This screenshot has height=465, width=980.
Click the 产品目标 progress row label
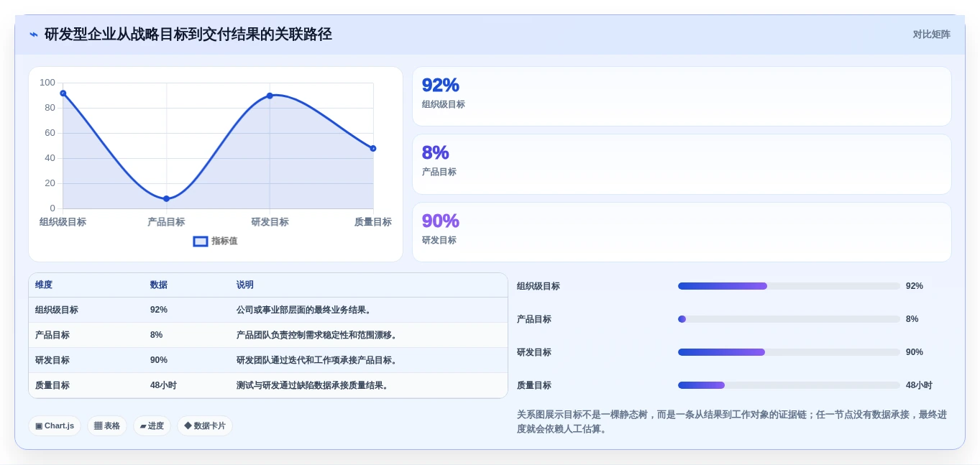(x=534, y=319)
